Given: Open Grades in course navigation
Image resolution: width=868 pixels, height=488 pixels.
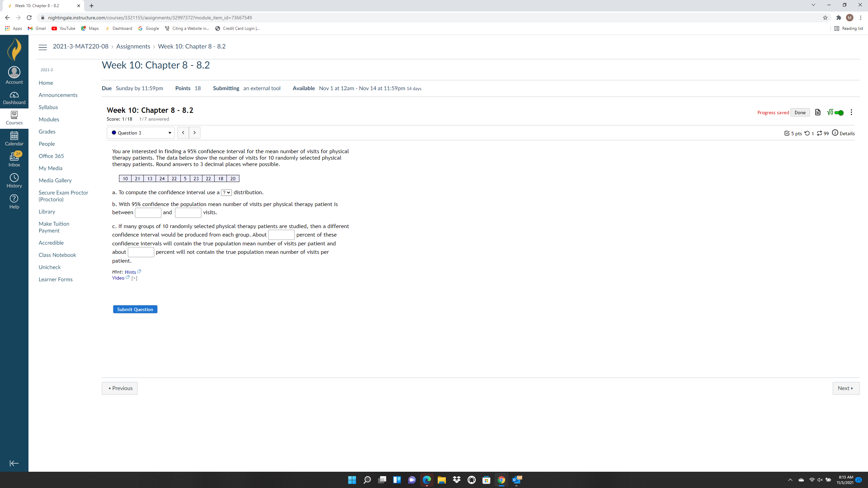Looking at the screenshot, I should [x=47, y=131].
